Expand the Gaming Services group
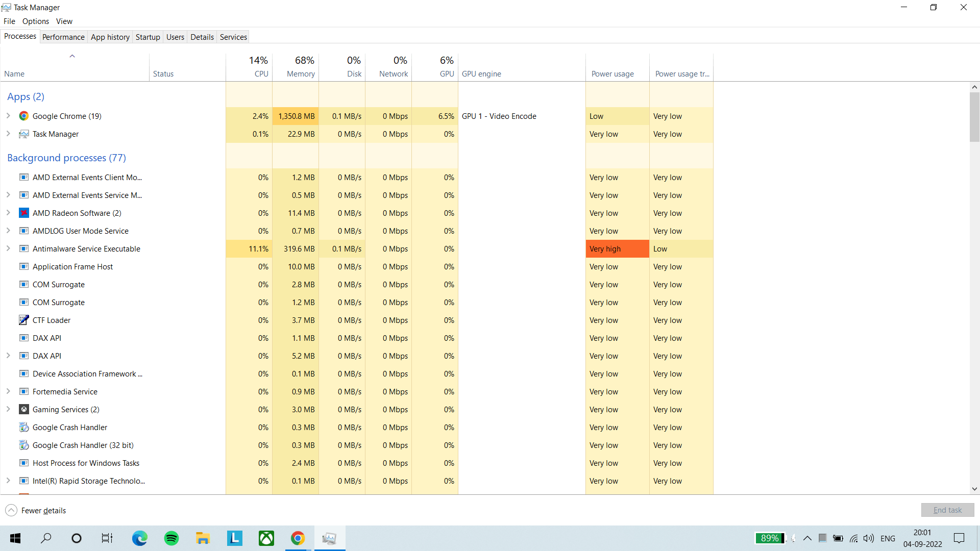Screen dimensions: 980x551 (x=8, y=410)
